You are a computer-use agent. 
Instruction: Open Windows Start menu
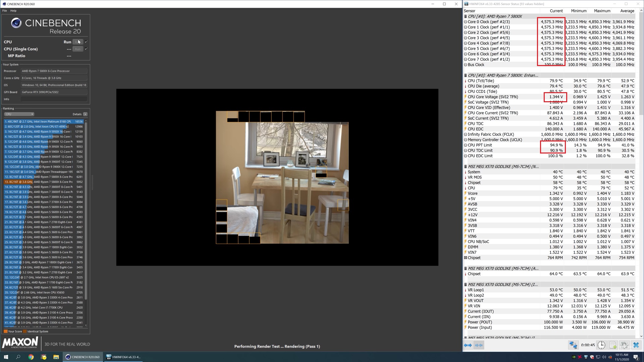(x=6, y=357)
